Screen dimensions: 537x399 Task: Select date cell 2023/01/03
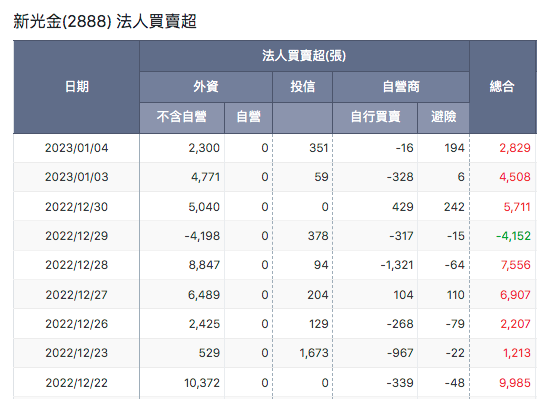pos(77,177)
